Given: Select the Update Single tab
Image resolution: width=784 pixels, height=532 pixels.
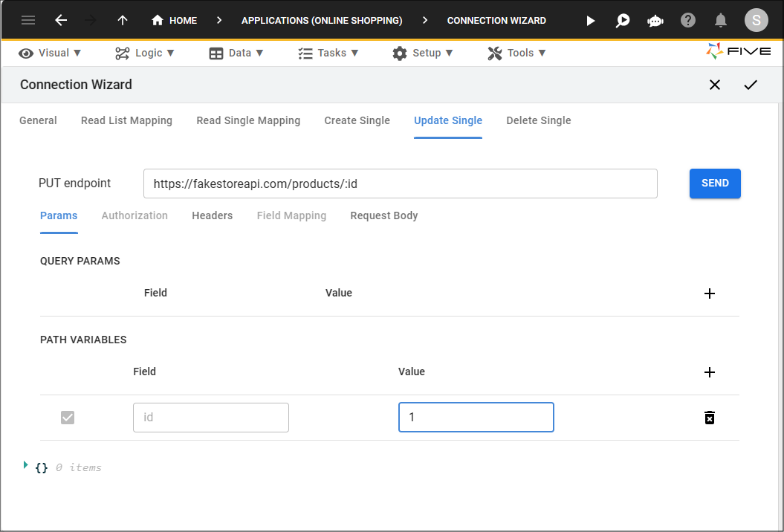Looking at the screenshot, I should [x=448, y=120].
